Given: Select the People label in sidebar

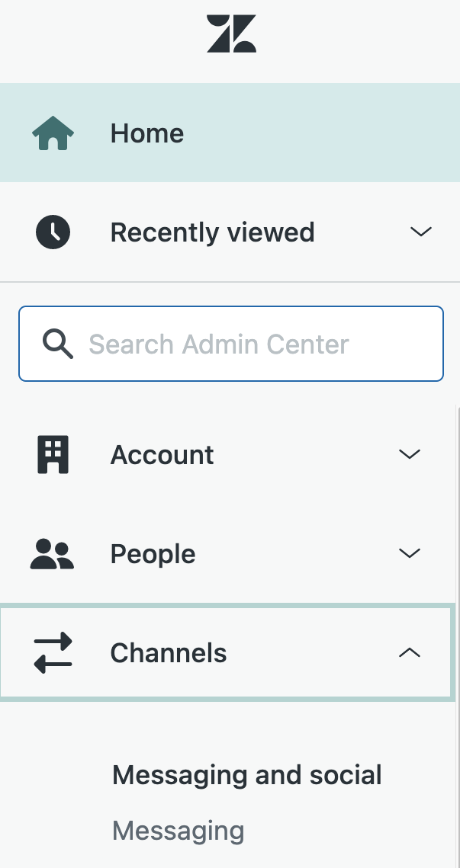Looking at the screenshot, I should [153, 554].
